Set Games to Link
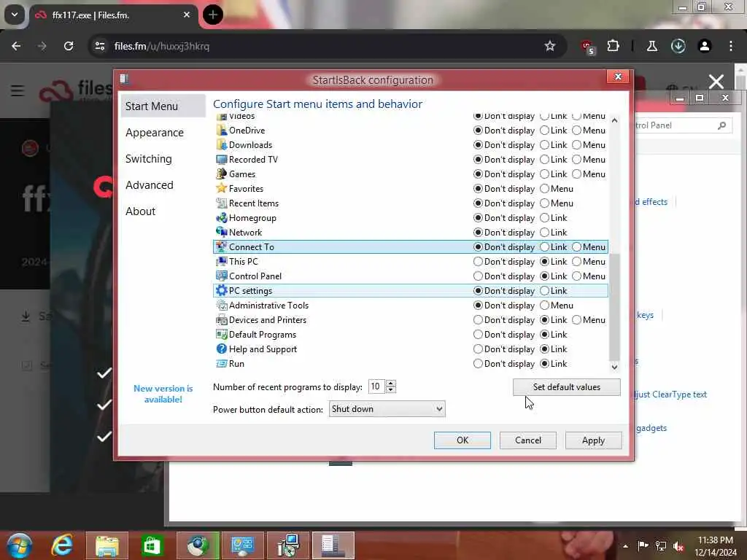The image size is (747, 560). pos(544,174)
